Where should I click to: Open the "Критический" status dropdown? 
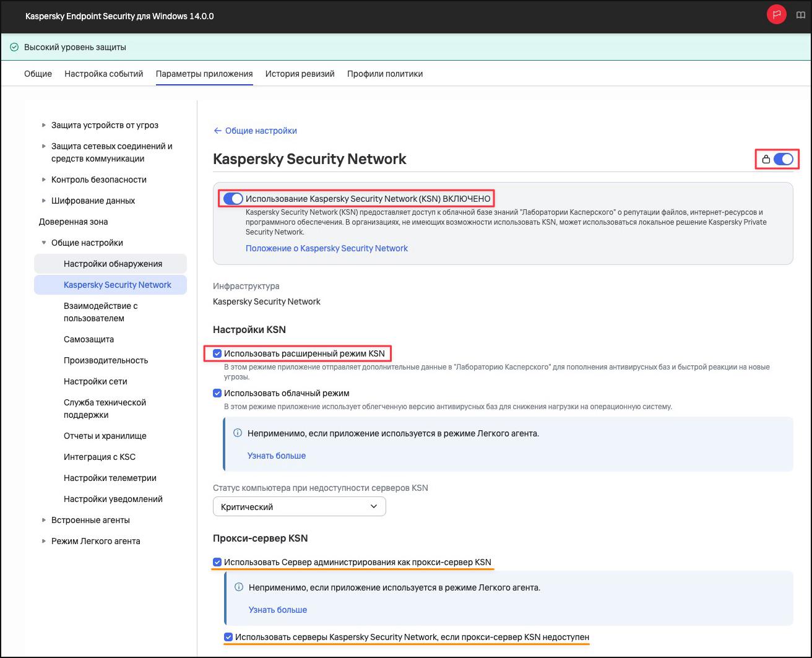point(300,506)
